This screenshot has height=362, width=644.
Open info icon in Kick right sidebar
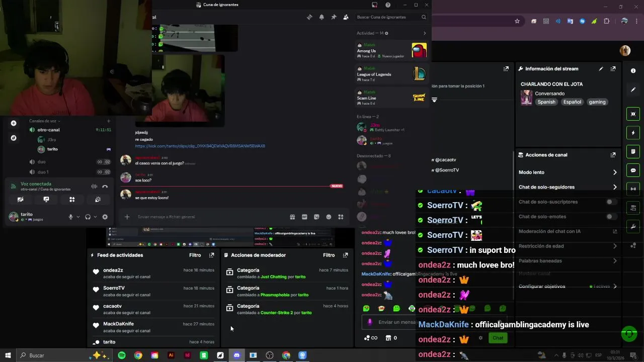[x=633, y=71]
